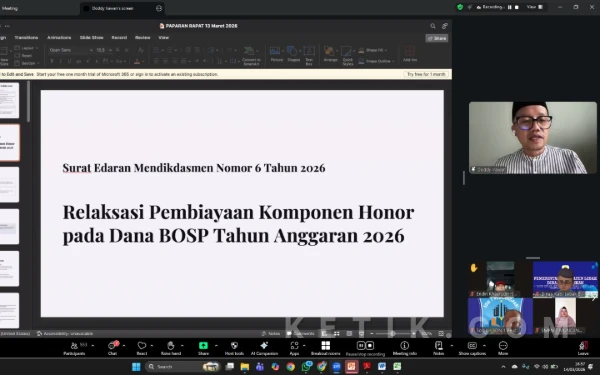This screenshot has height=375, width=600.
Task: Expand the Chat options arrow
Action: coord(124,346)
